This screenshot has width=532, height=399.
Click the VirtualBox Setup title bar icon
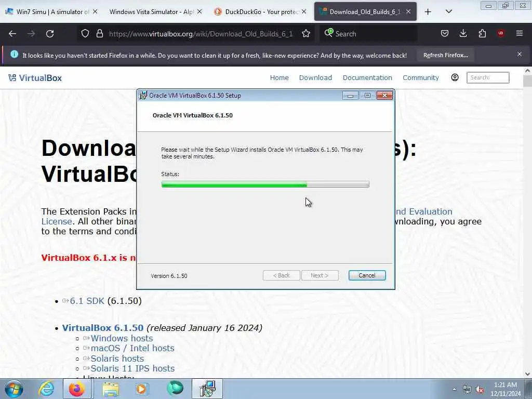(x=143, y=96)
